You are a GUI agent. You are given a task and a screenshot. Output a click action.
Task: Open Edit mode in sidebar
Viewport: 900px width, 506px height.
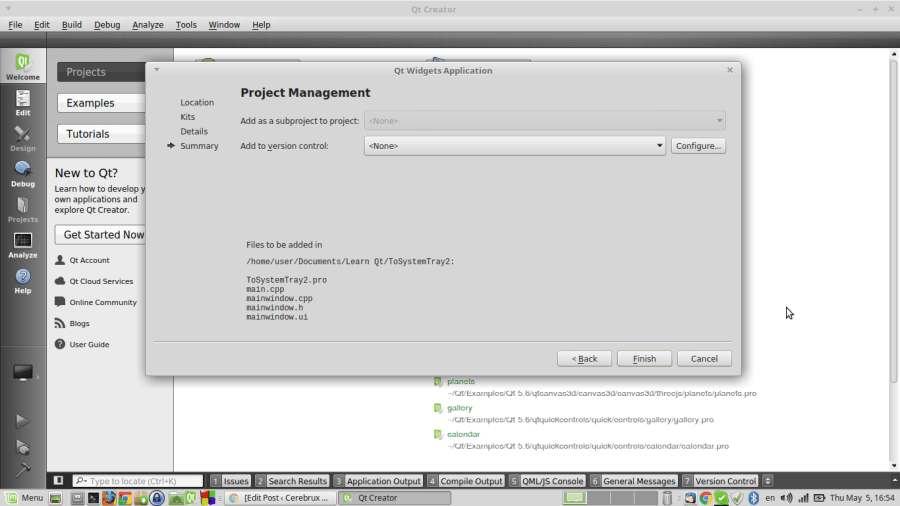click(23, 103)
